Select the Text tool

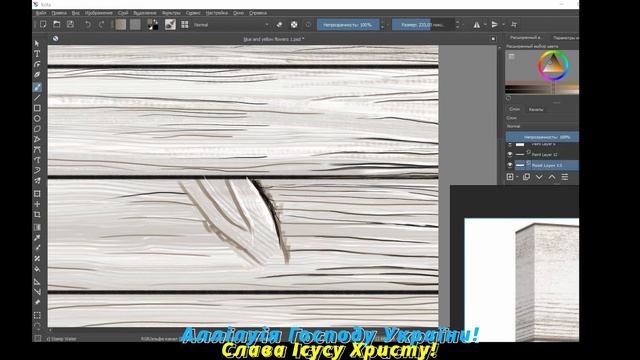(x=37, y=54)
